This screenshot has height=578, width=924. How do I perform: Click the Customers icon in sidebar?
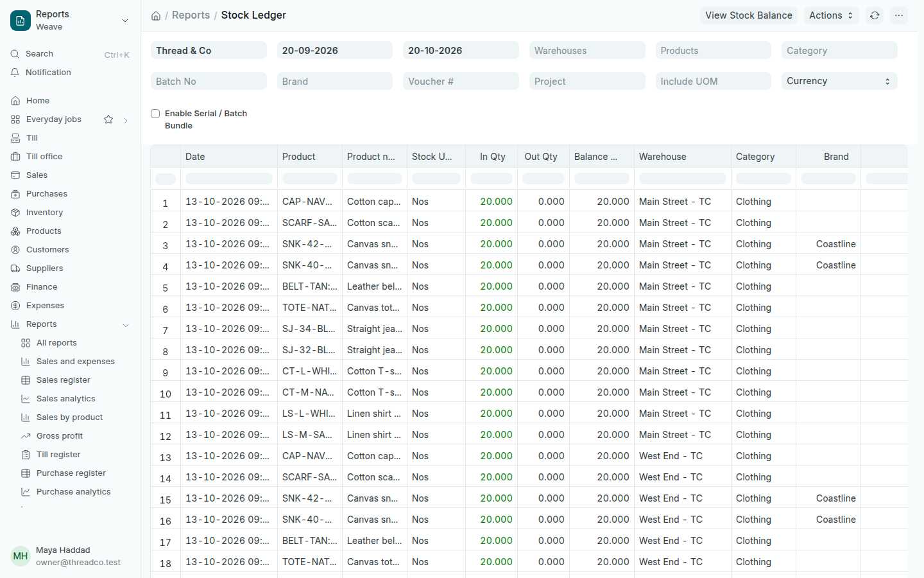coord(15,250)
